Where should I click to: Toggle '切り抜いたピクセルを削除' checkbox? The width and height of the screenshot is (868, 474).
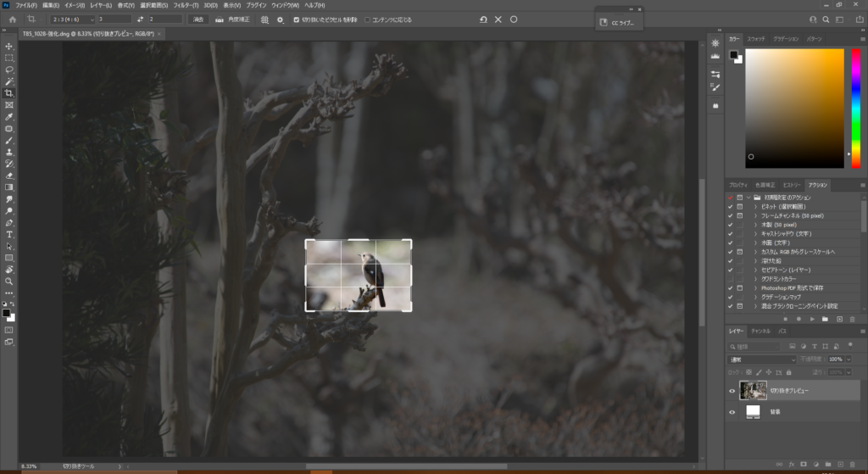click(296, 19)
